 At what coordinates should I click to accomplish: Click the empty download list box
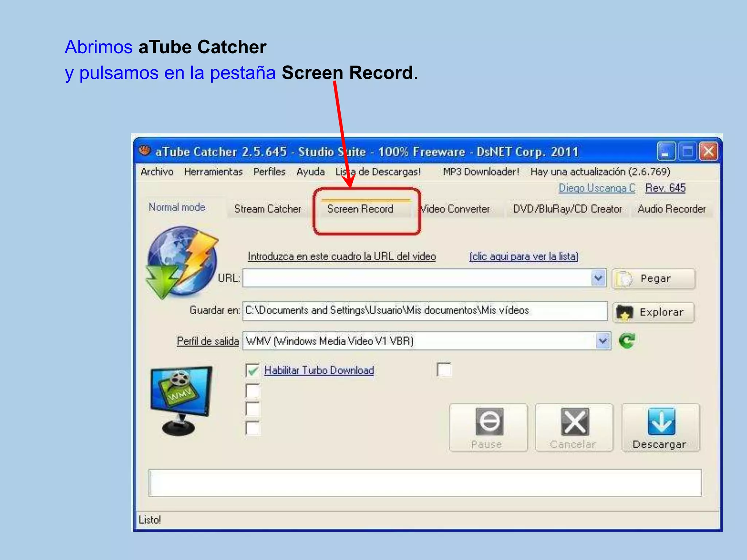click(425, 483)
